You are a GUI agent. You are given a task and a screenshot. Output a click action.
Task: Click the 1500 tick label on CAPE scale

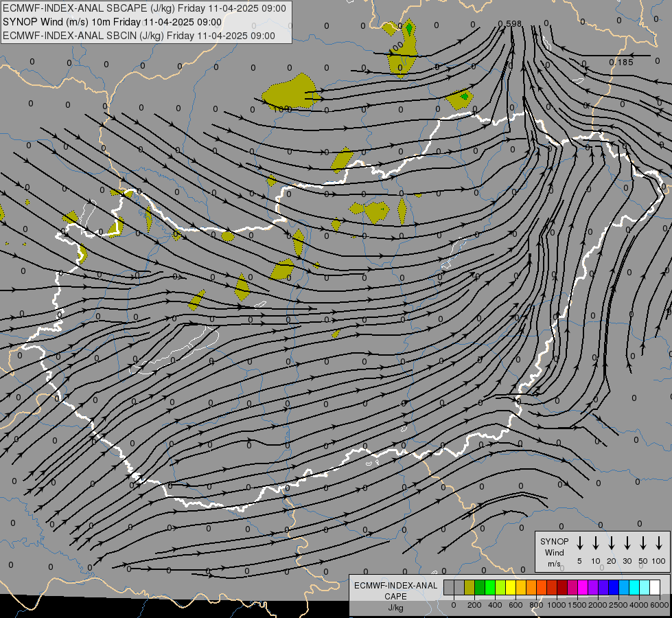coord(577,605)
